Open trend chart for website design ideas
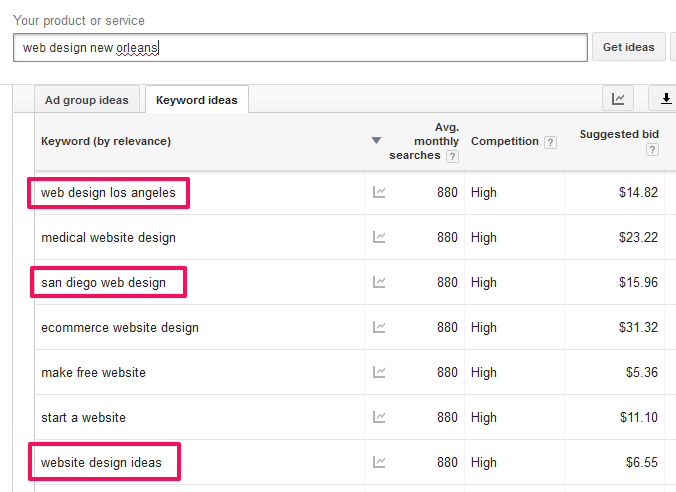 click(379, 462)
